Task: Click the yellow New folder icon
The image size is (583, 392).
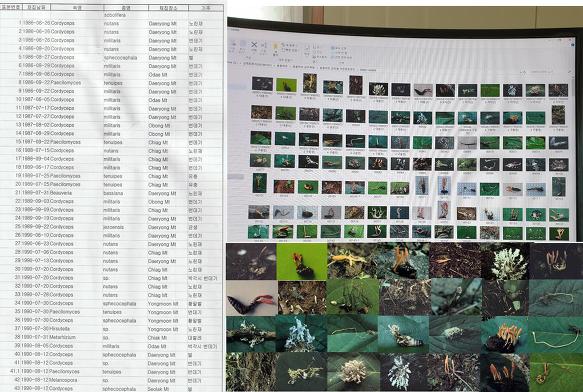Action: 275,46
